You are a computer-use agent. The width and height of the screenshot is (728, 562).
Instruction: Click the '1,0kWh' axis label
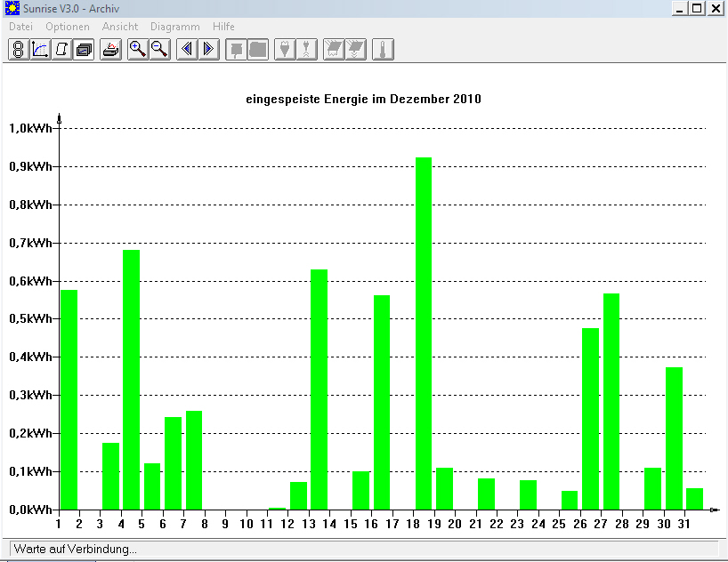click(x=30, y=129)
